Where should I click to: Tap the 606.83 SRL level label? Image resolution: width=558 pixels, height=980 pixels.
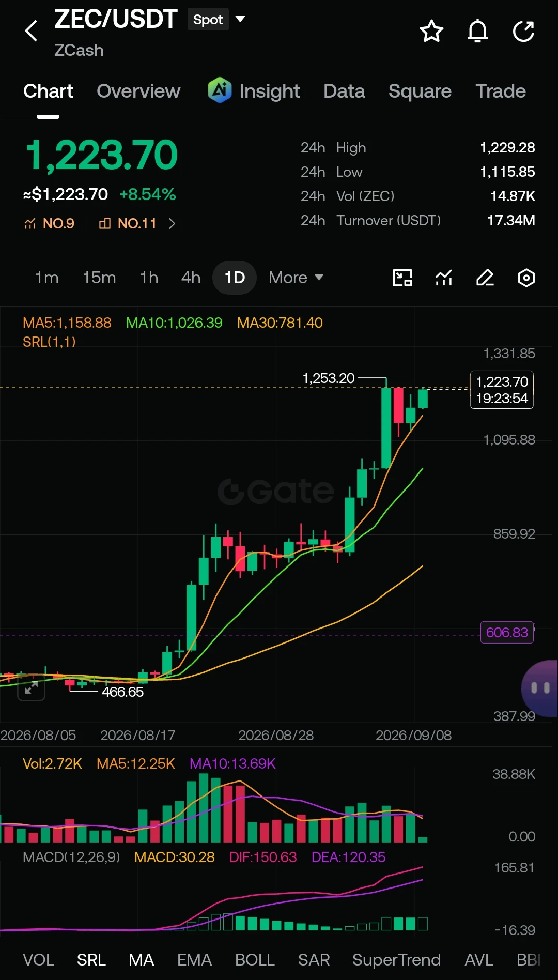pyautogui.click(x=507, y=632)
